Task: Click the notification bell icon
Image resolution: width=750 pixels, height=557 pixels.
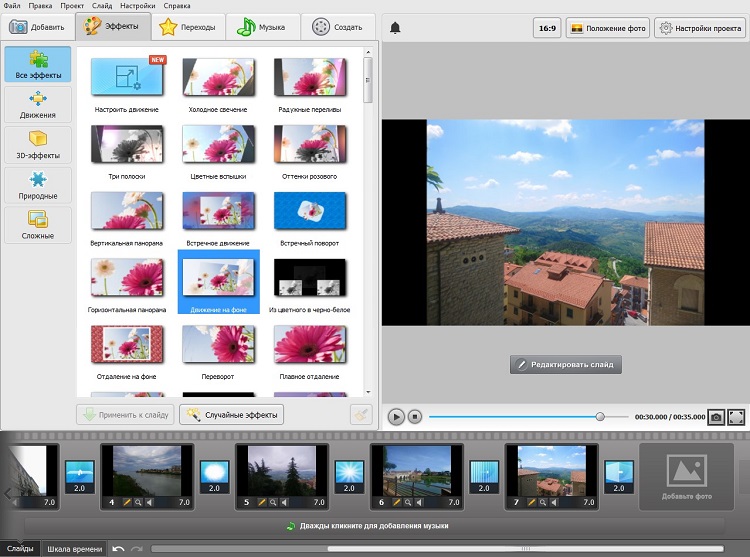Action: pos(395,28)
